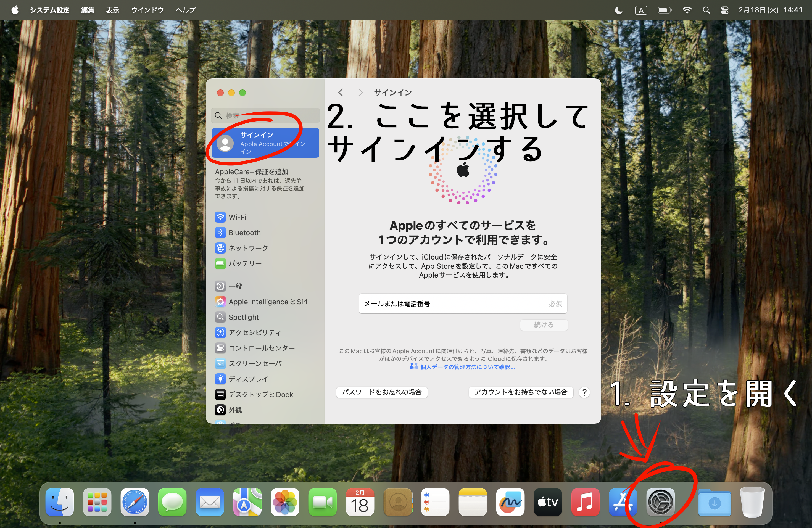Go back with the left chevron
This screenshot has height=528, width=812.
point(341,93)
